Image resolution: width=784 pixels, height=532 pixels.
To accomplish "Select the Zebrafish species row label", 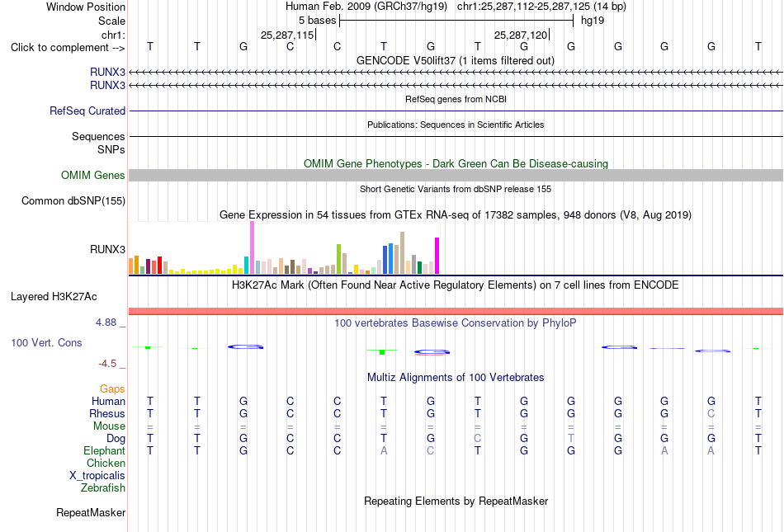I will [103, 487].
